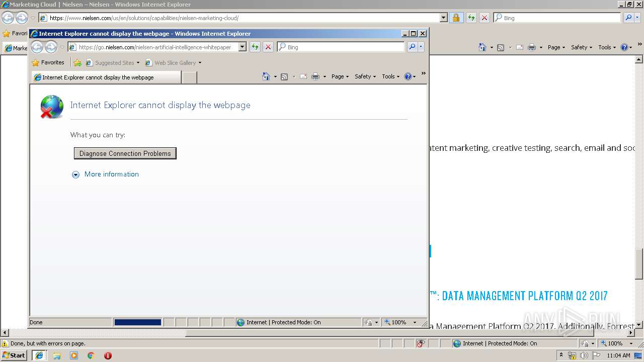Open zoom dropdown in background window status bar

(x=631, y=343)
